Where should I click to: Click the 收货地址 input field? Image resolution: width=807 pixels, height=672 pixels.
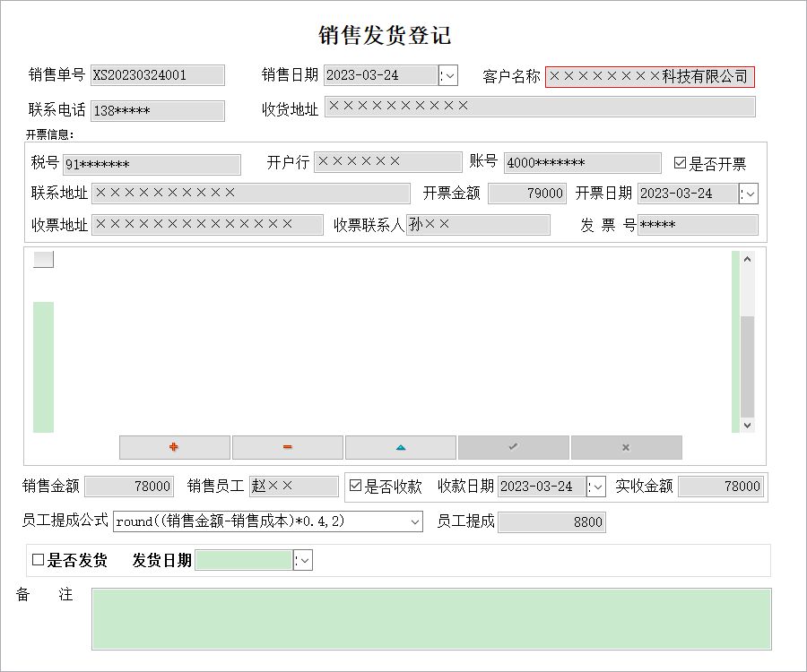pos(540,107)
